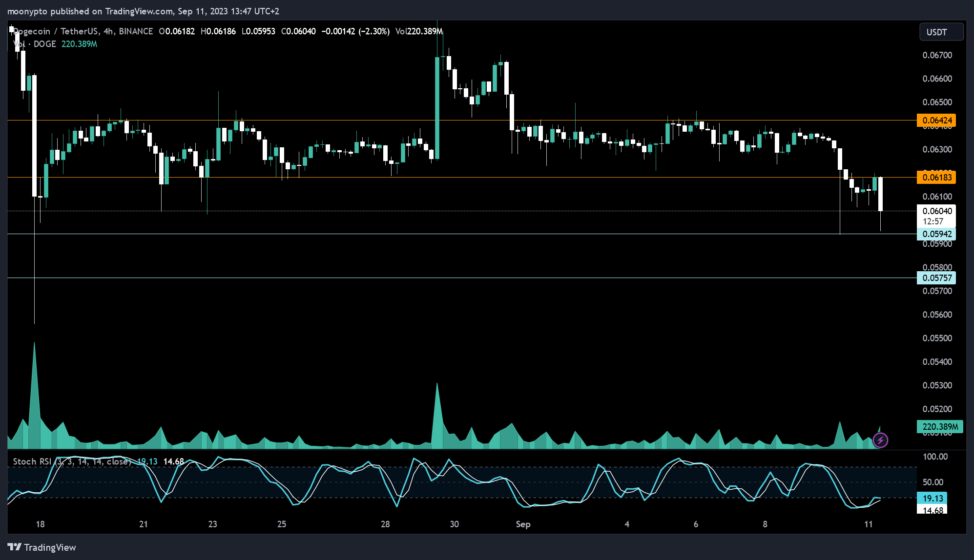974x560 pixels.
Task: Click the 0.06300 price scale tick
Action: pos(937,149)
